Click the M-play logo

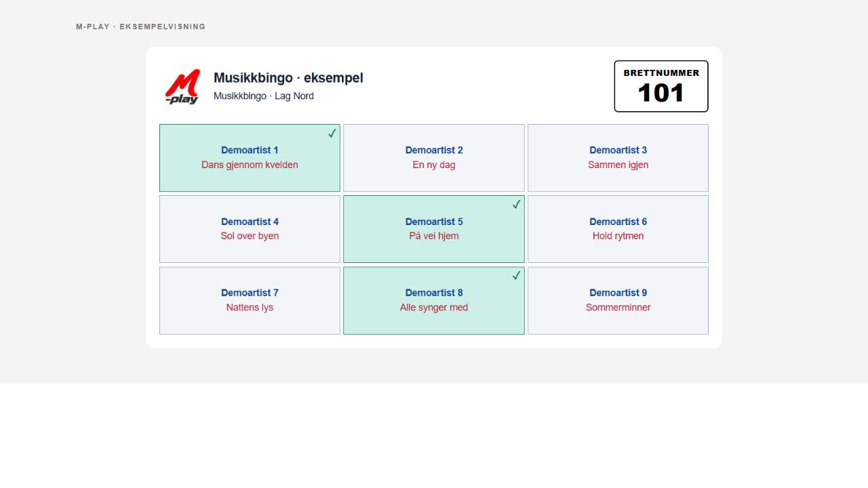click(182, 87)
